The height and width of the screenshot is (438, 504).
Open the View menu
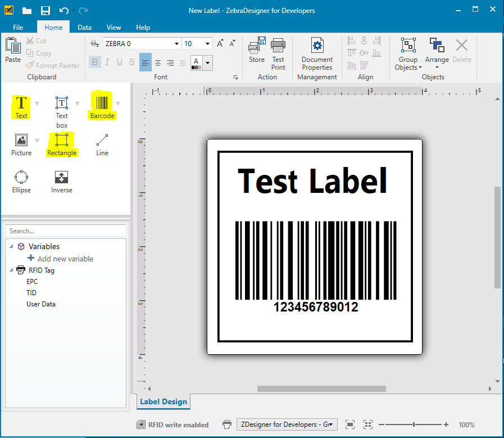click(113, 26)
